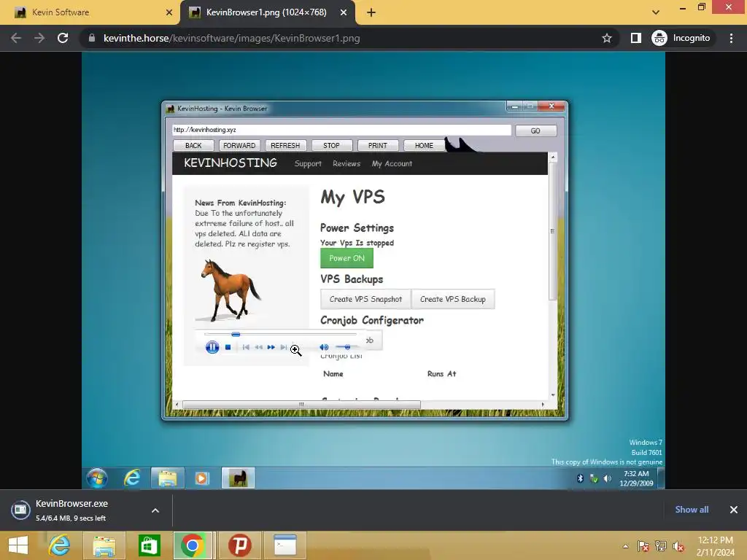
Task: Click the Incognito profile indicator
Action: pyautogui.click(x=681, y=38)
